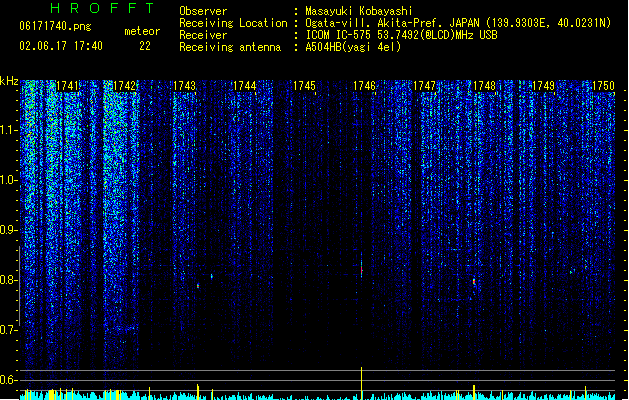
Task: Click the red meteor echo at 1746
Action: coord(361,269)
